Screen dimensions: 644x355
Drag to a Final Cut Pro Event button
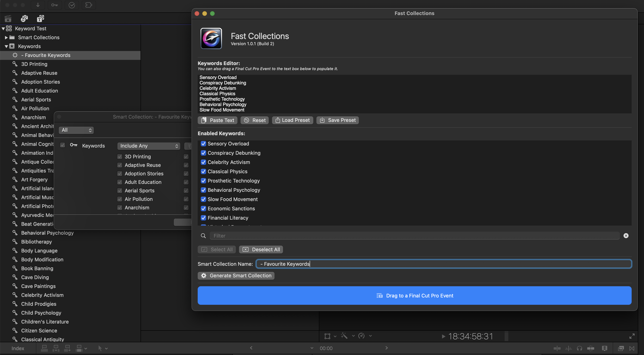[x=414, y=295]
